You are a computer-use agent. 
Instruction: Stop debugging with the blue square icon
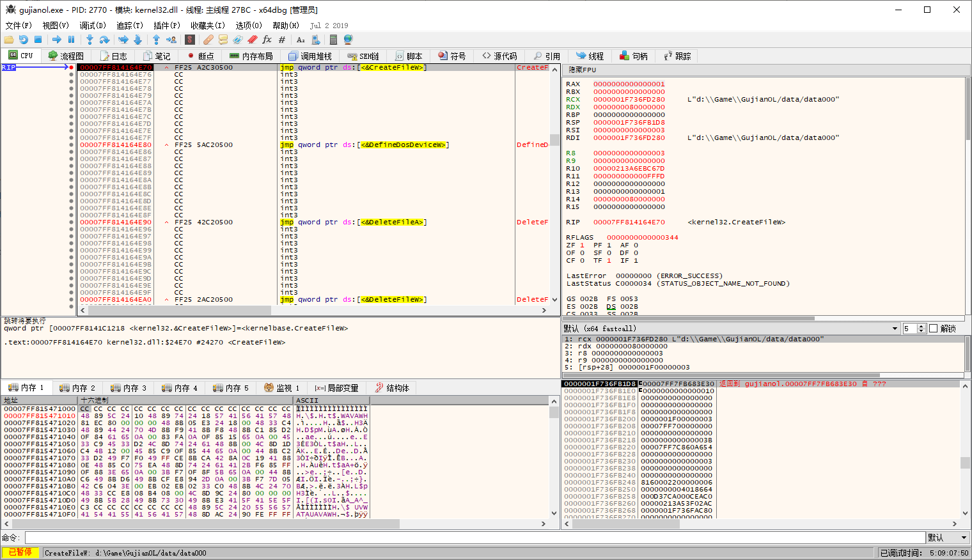click(38, 40)
